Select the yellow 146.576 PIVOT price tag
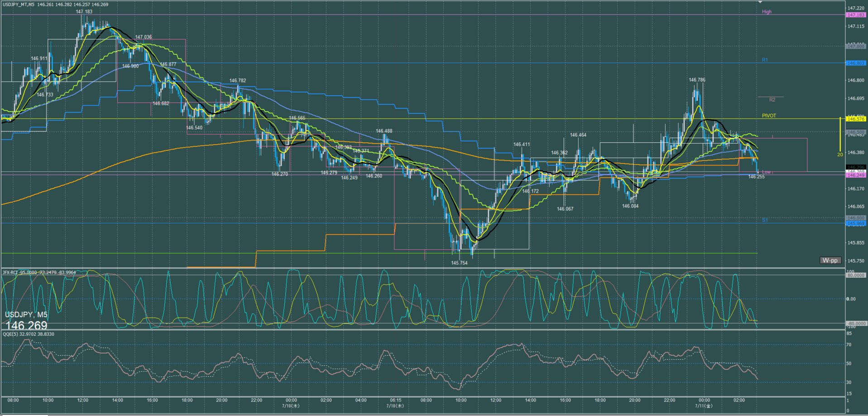 click(856, 119)
